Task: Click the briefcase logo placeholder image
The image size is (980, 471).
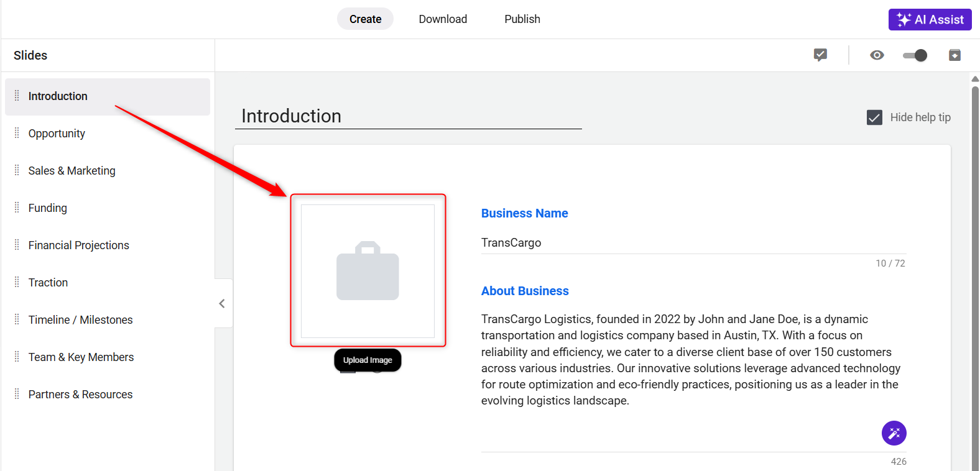Action: click(367, 271)
